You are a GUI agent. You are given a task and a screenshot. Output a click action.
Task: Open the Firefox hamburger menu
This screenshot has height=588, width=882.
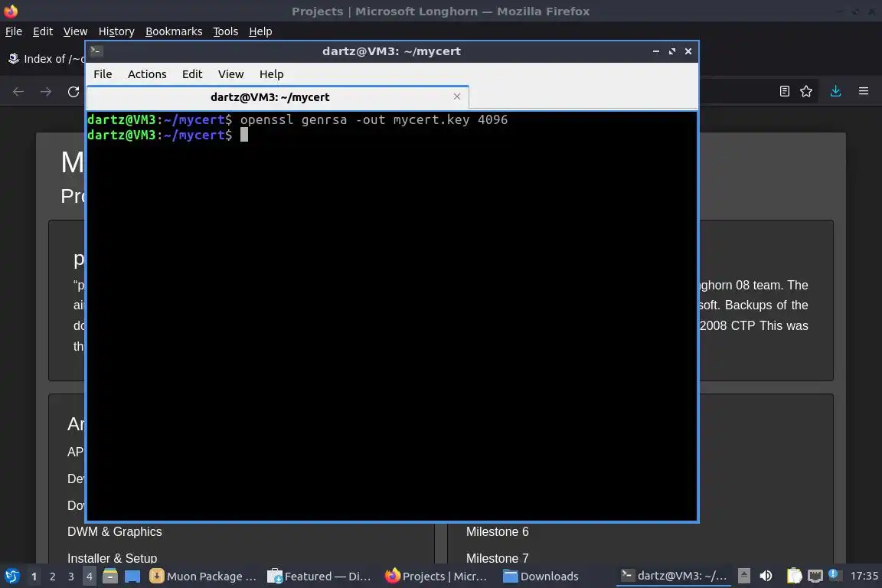point(864,91)
